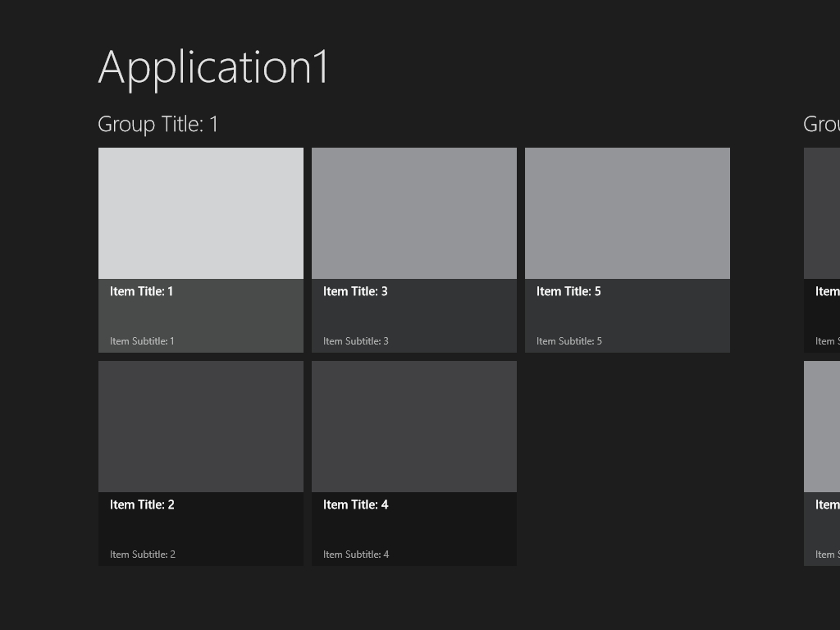The height and width of the screenshot is (630, 840).
Task: Select the Group Title: 1 header link
Action: pyautogui.click(x=157, y=124)
